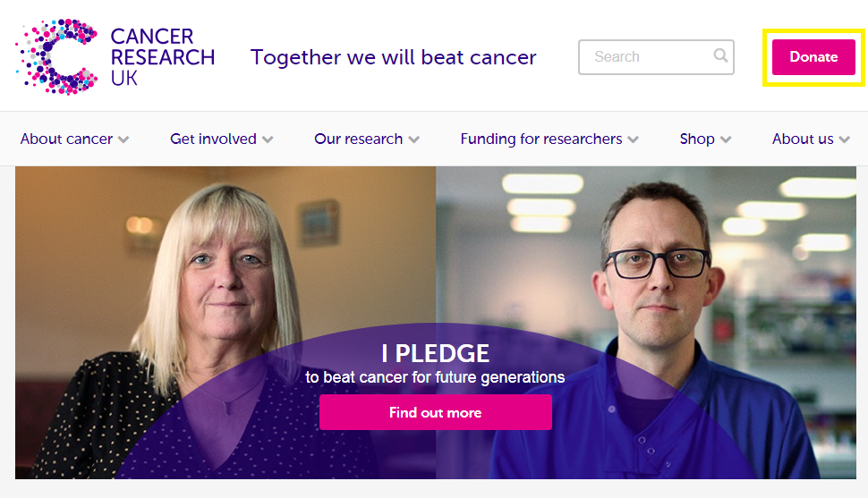Image resolution: width=868 pixels, height=498 pixels.
Task: Open the Our research menu item
Action: [358, 139]
